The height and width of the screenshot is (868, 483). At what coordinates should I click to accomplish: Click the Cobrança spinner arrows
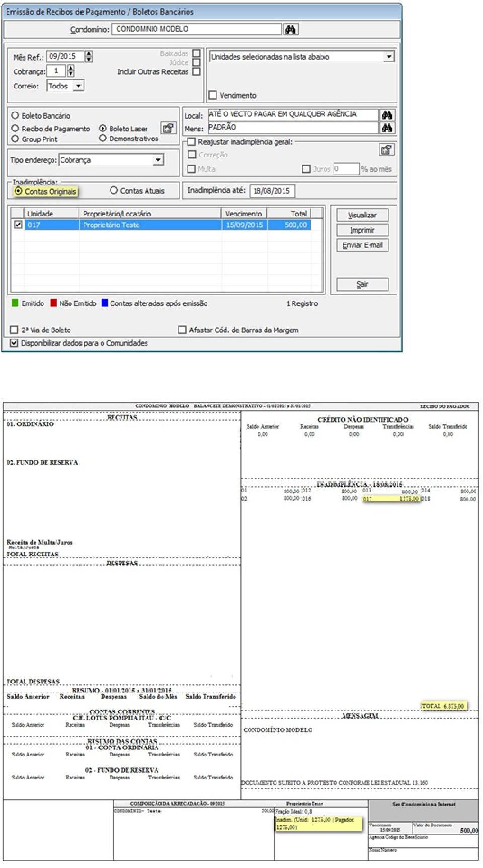(x=71, y=71)
